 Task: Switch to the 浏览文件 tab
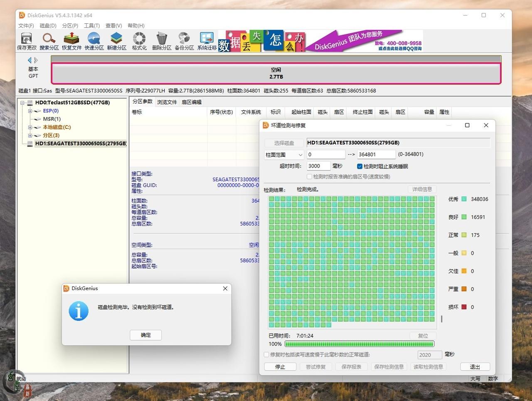click(167, 102)
